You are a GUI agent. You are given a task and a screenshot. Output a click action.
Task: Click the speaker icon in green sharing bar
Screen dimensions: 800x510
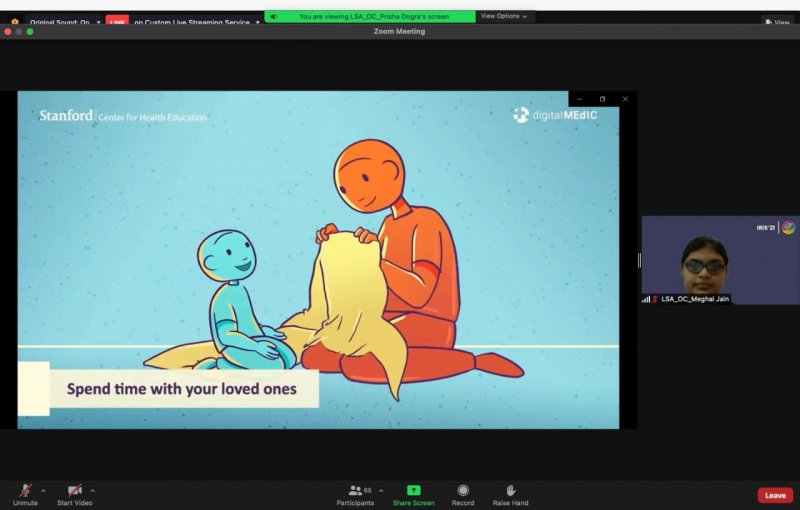coord(273,16)
